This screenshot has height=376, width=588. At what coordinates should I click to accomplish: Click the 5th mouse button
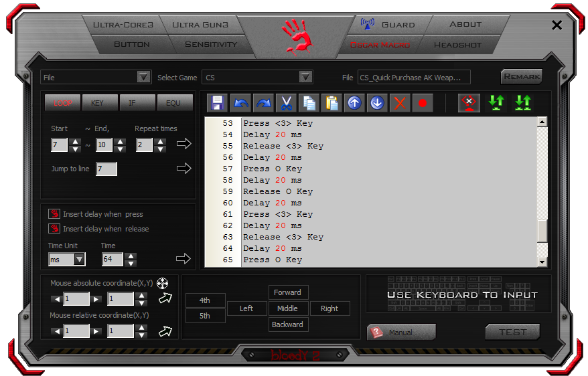coord(205,316)
